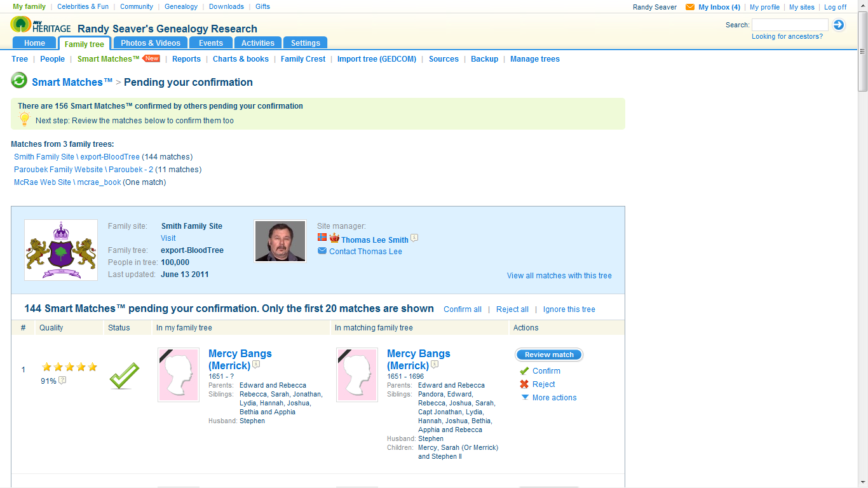Go to the Activities tab
The image size is (868, 488).
click(258, 43)
